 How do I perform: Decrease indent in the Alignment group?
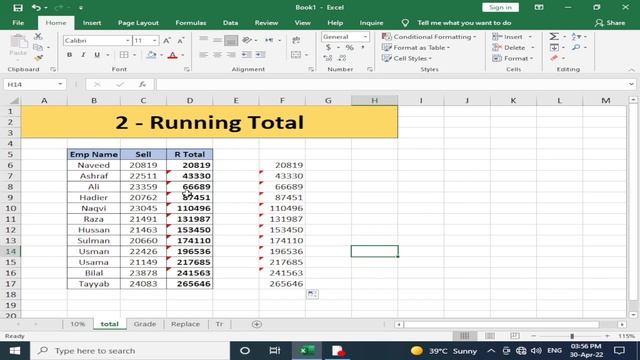[x=246, y=55]
